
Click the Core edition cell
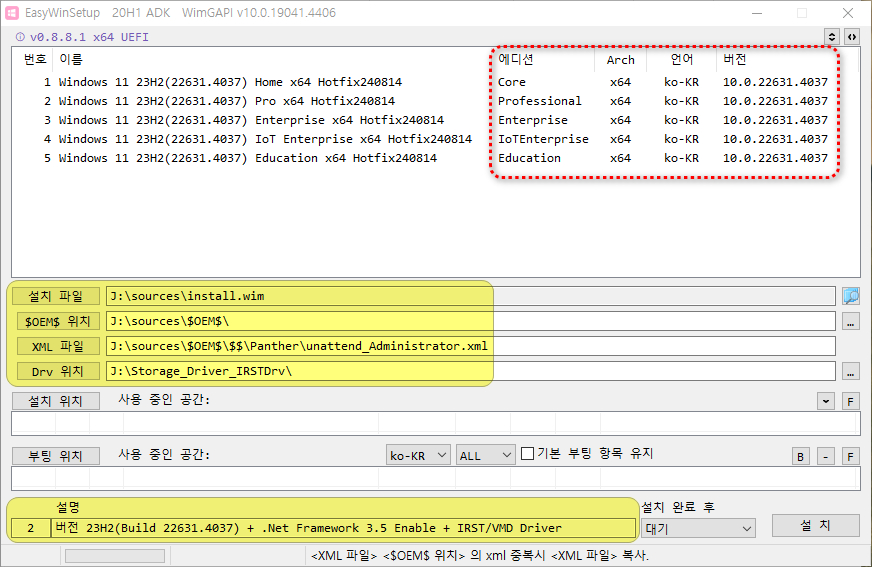(x=512, y=82)
